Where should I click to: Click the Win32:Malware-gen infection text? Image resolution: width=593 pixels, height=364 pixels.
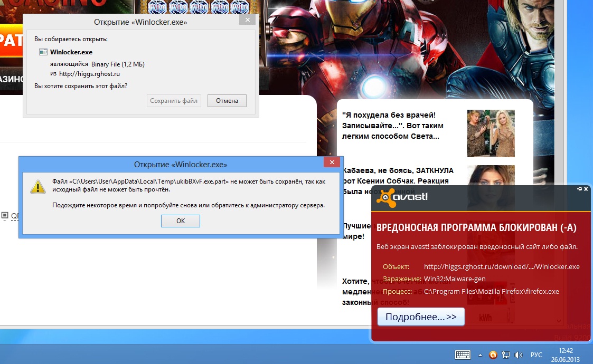pyautogui.click(x=455, y=279)
